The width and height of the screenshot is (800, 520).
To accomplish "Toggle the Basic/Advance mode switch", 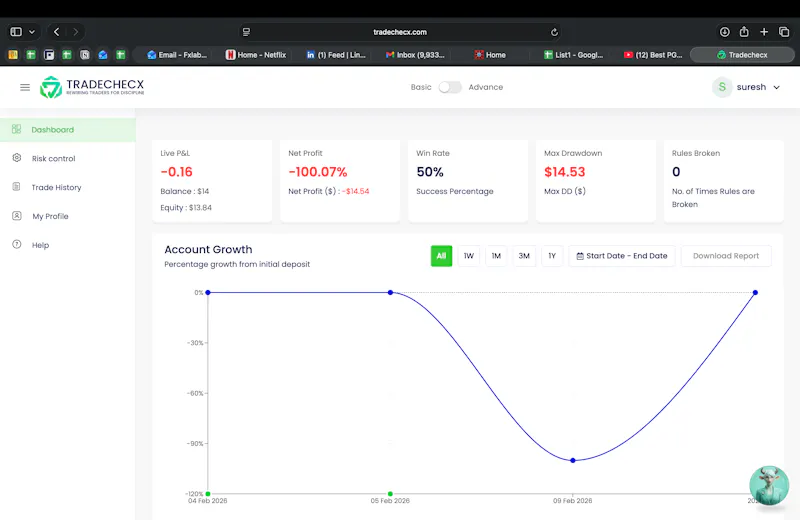I will 450,87.
